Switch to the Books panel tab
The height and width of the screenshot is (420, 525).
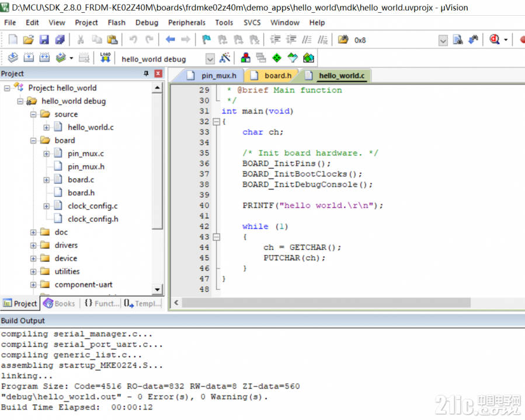pos(59,303)
